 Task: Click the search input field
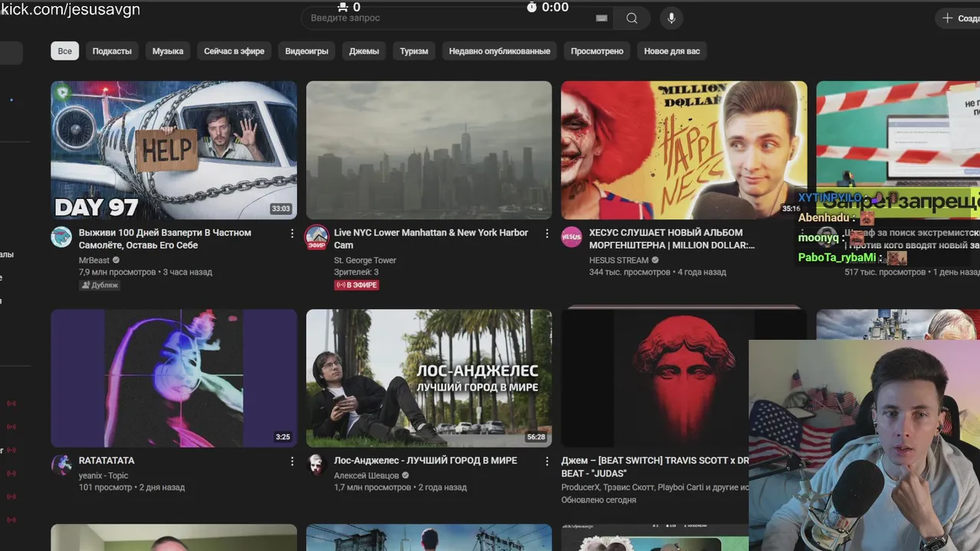click(456, 18)
